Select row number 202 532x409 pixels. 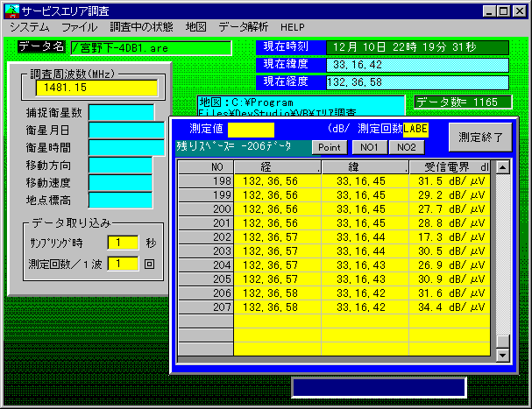pos(206,237)
